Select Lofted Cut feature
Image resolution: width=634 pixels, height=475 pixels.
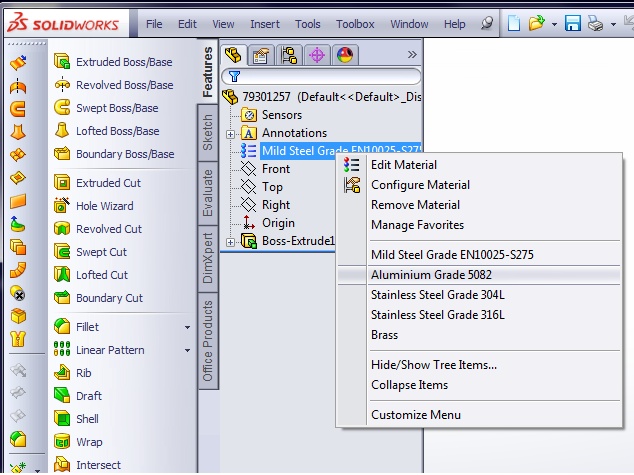[x=91, y=275]
